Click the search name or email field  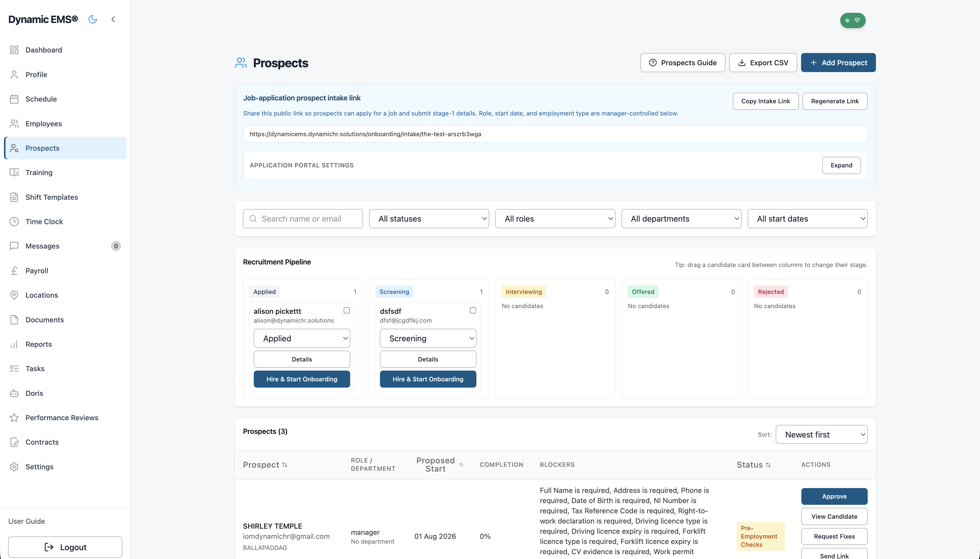coord(303,218)
